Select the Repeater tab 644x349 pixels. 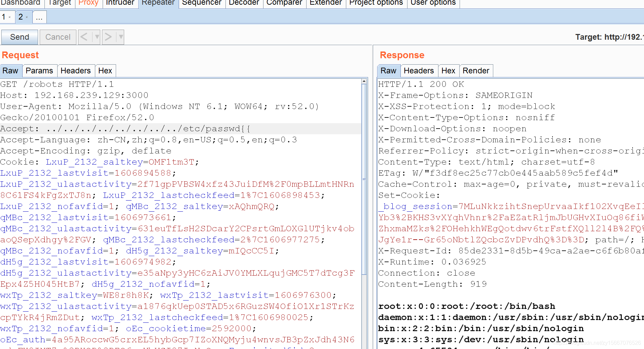(x=158, y=3)
